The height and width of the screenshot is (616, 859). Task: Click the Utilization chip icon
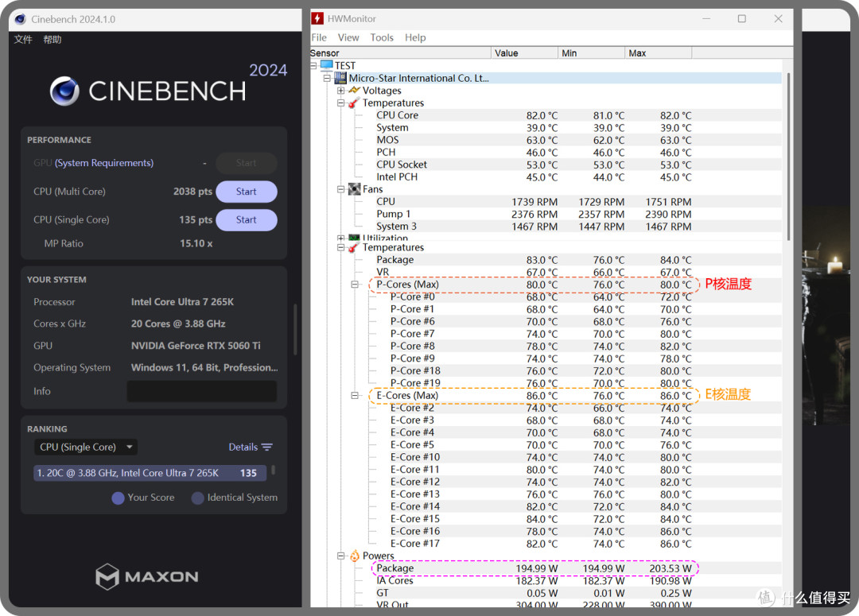click(355, 238)
